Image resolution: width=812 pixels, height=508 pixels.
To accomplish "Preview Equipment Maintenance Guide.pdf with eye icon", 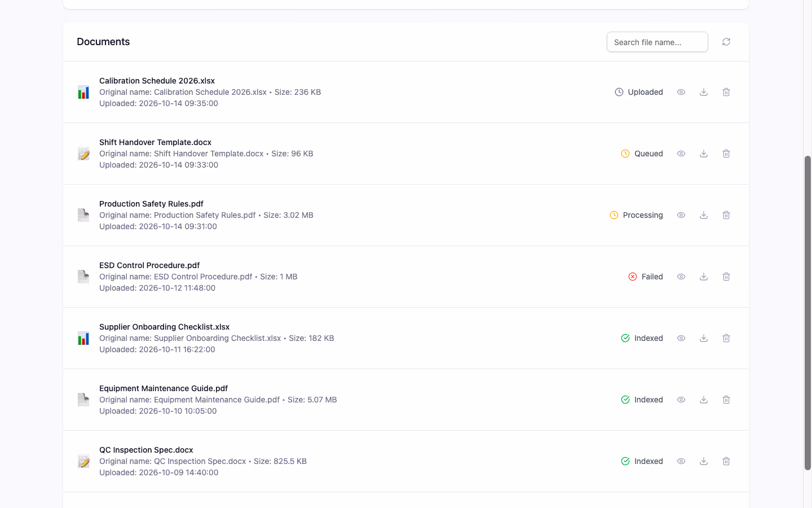I will coord(681,400).
